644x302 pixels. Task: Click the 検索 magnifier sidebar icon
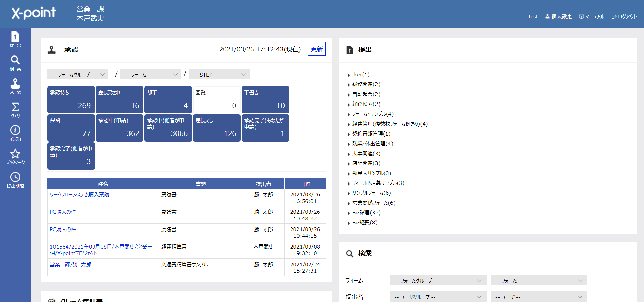point(15,63)
